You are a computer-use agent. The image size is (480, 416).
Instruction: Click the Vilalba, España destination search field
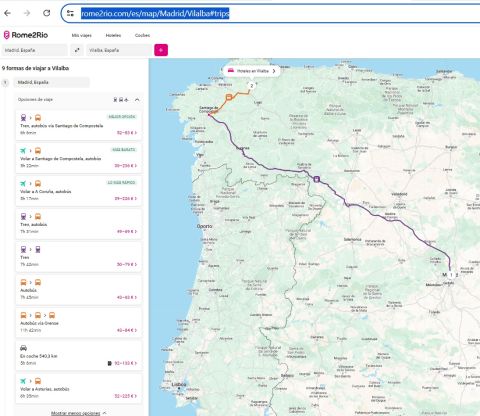pyautogui.click(x=119, y=50)
